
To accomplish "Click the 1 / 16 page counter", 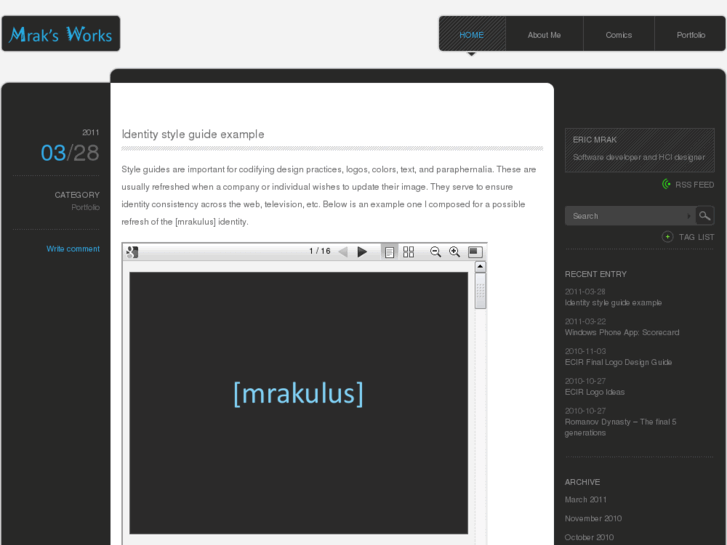I will coord(320,251).
